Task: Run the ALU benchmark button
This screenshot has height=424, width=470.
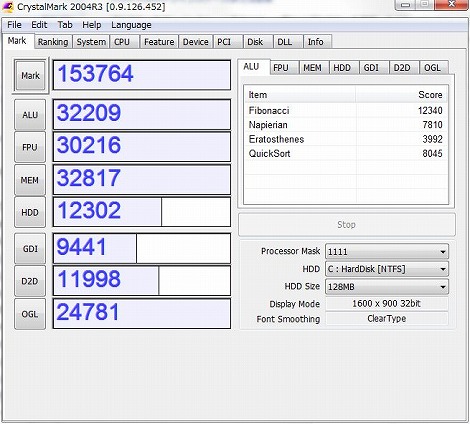Action: [x=30, y=115]
